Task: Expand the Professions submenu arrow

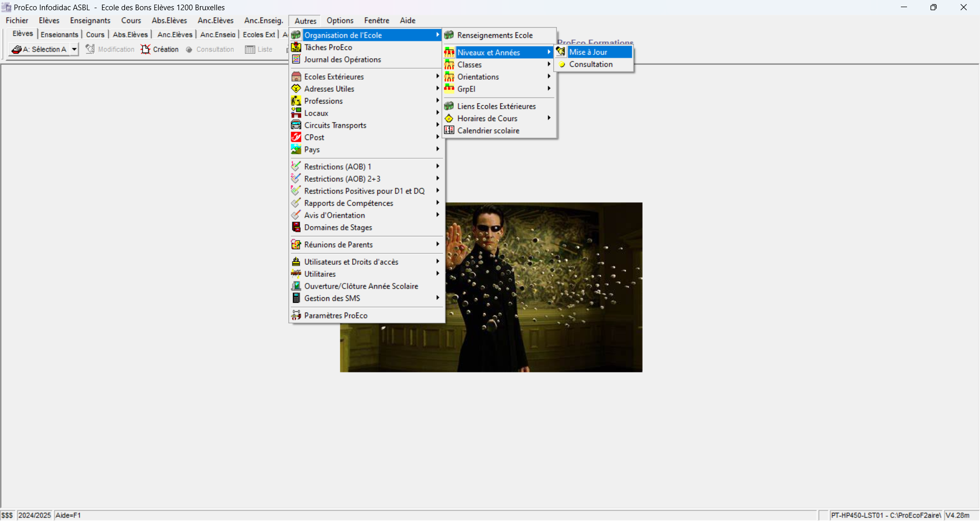Action: point(438,101)
